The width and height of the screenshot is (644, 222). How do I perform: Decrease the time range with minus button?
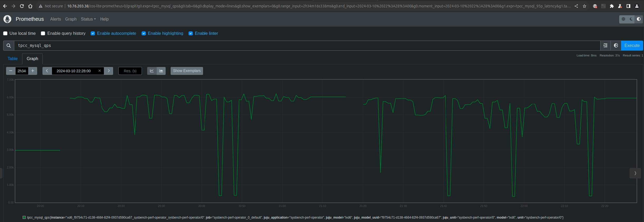coord(11,71)
